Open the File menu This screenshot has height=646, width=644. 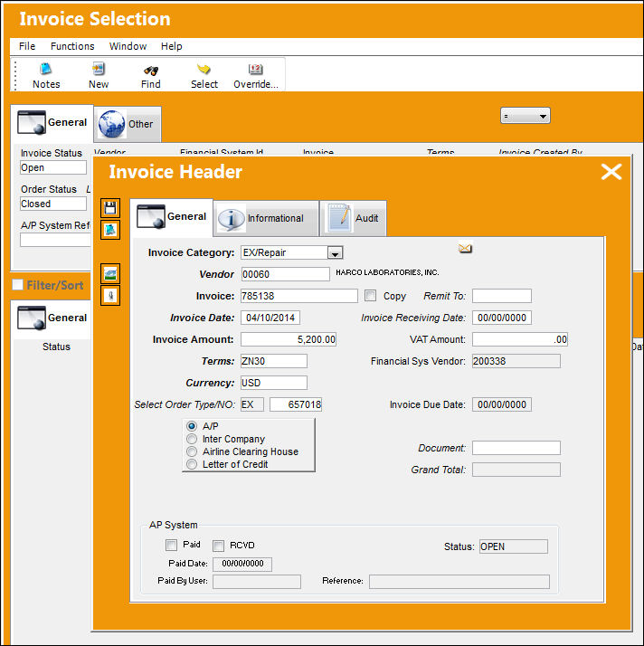[27, 46]
